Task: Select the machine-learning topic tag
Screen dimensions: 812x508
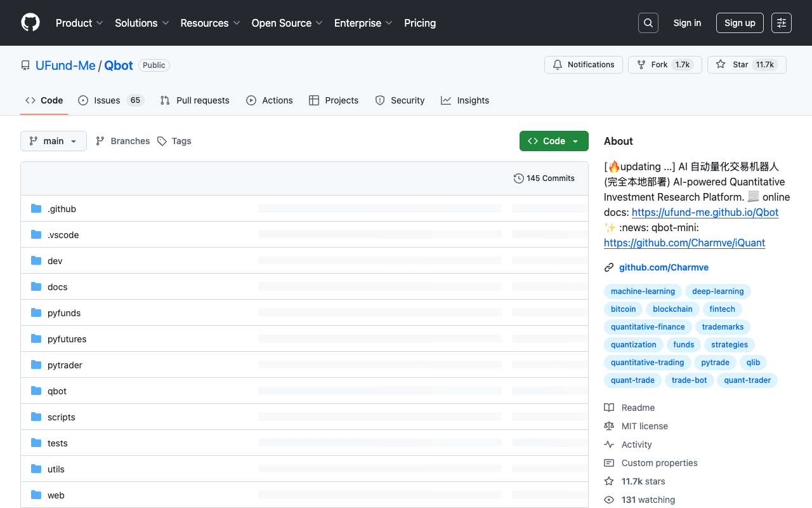Action: [643, 291]
